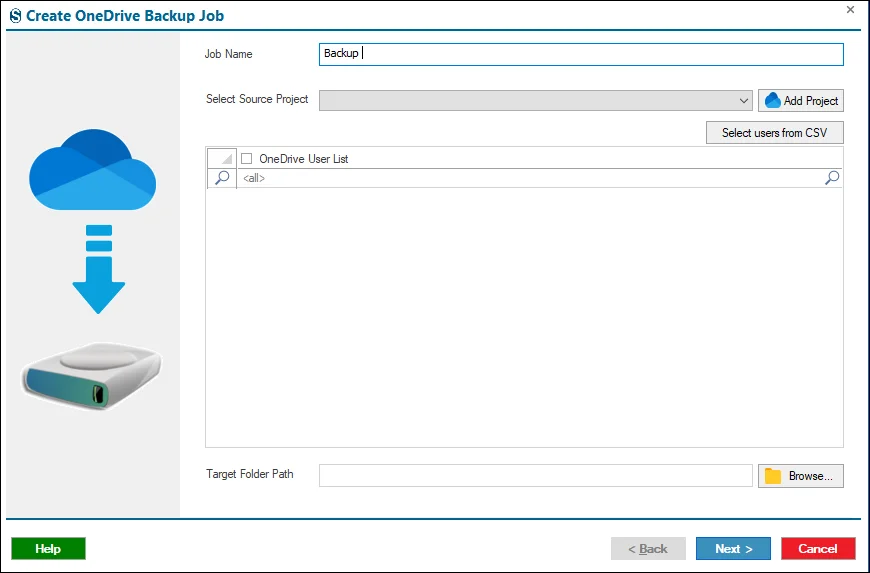The image size is (870, 573).
Task: Click the left search magnifier icon in filter row
Action: (222, 178)
